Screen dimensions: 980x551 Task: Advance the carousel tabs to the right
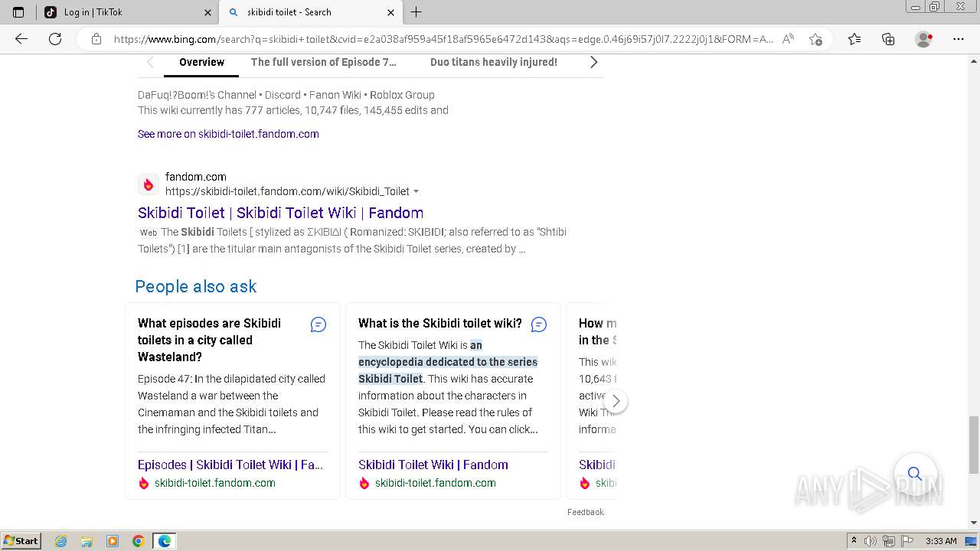pyautogui.click(x=593, y=62)
